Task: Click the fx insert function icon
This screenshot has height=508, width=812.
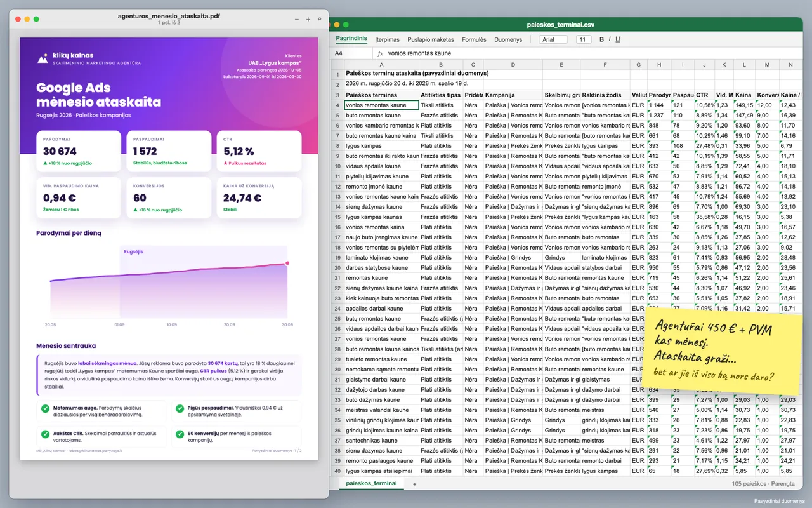Action: 380,53
